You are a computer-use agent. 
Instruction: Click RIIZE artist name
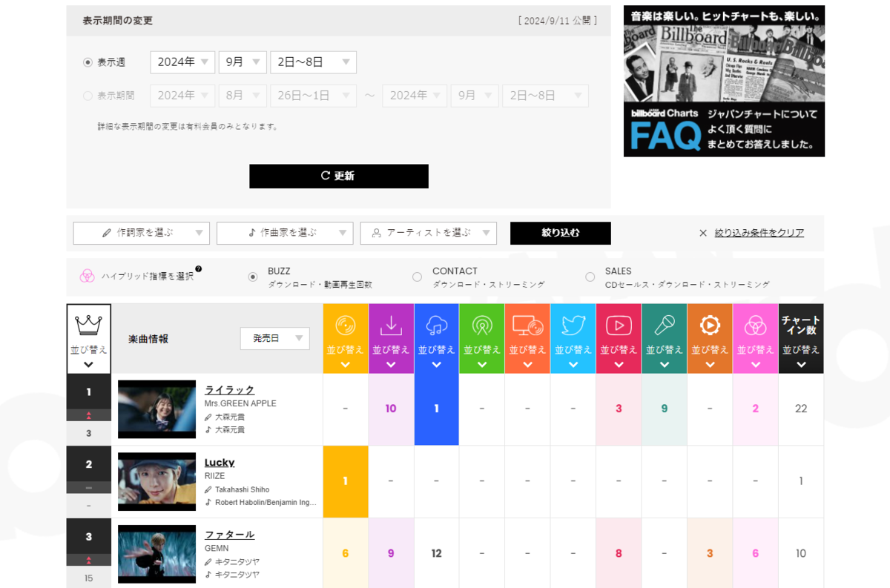coord(214,476)
